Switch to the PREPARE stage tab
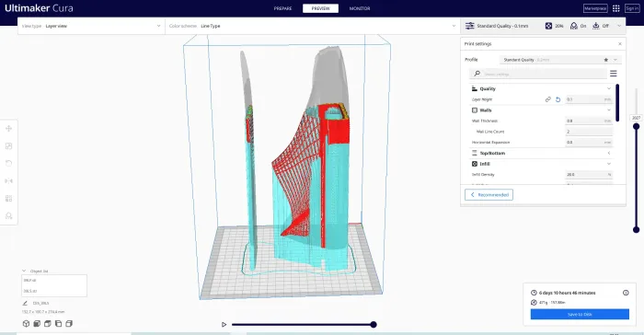Screen dimensions: 644x335 pyautogui.click(x=283, y=8)
